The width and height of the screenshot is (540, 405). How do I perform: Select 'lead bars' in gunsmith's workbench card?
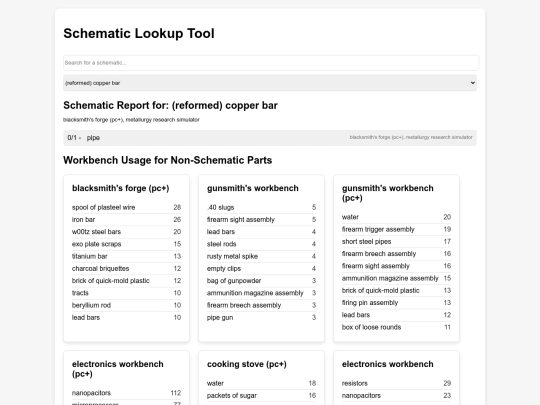[x=261, y=232]
